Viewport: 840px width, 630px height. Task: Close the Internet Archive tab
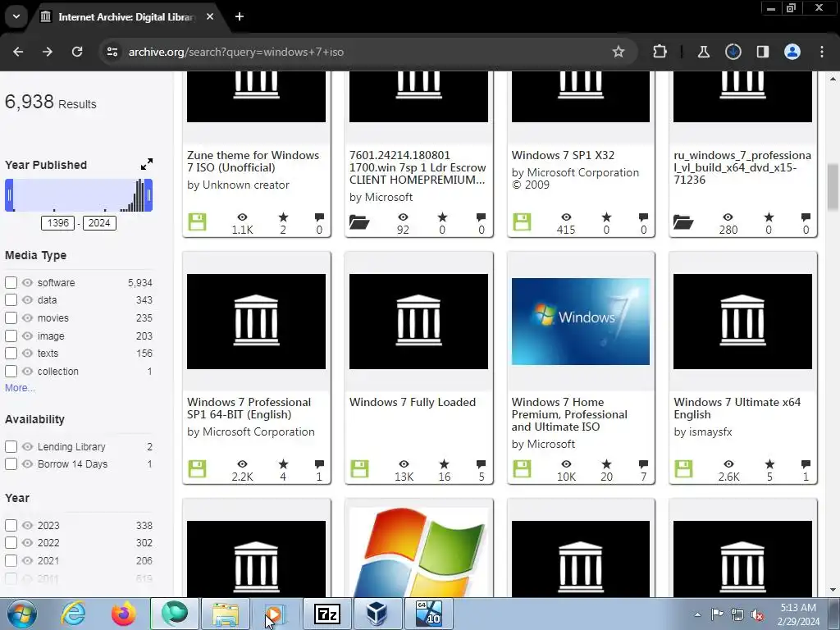210,16
